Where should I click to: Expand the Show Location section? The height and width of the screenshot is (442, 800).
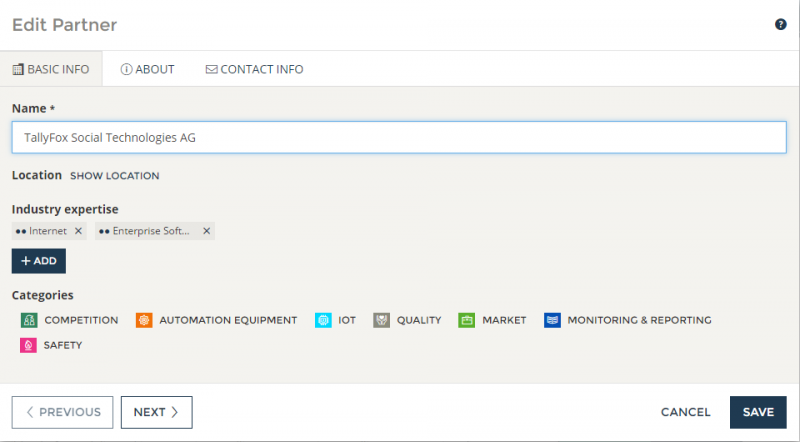(x=114, y=176)
